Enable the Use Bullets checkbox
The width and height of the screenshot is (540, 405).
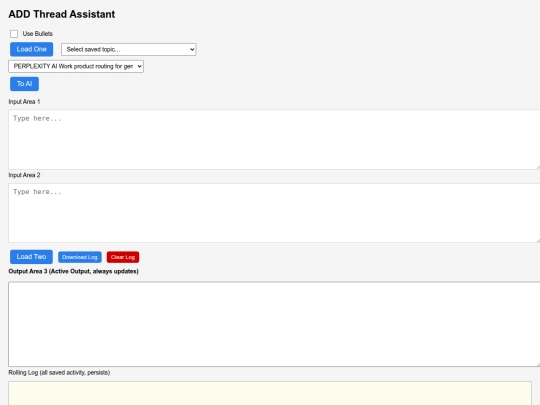[x=14, y=34]
